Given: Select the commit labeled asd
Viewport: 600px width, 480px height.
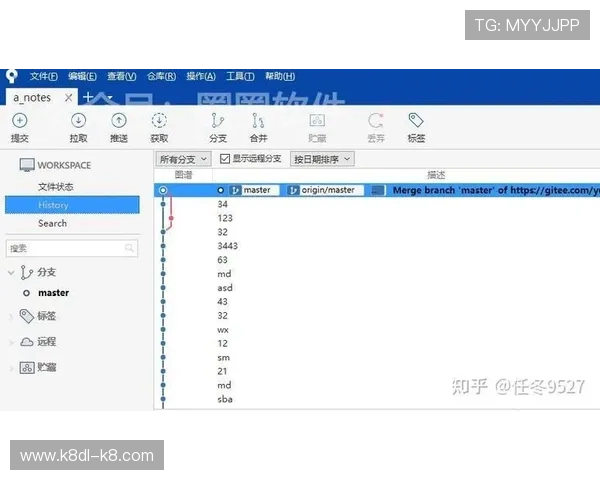Looking at the screenshot, I should pyautogui.click(x=225, y=288).
